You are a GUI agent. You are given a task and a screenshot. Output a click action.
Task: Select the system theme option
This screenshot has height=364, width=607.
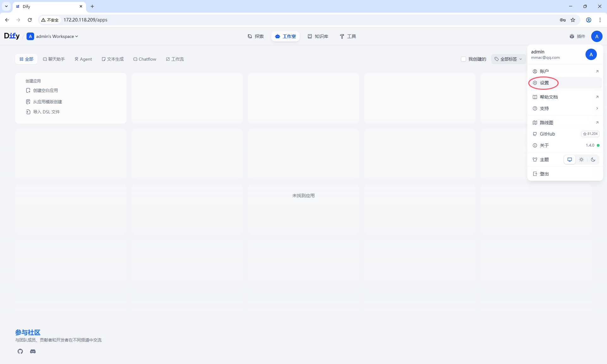click(570, 160)
